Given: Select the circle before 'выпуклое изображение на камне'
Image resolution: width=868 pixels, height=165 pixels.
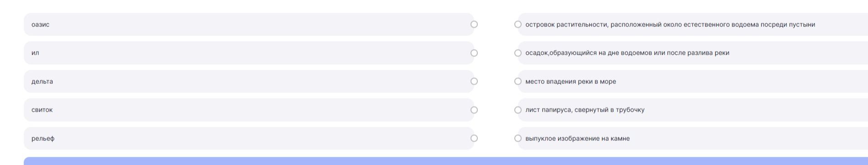Looking at the screenshot, I should tap(518, 139).
